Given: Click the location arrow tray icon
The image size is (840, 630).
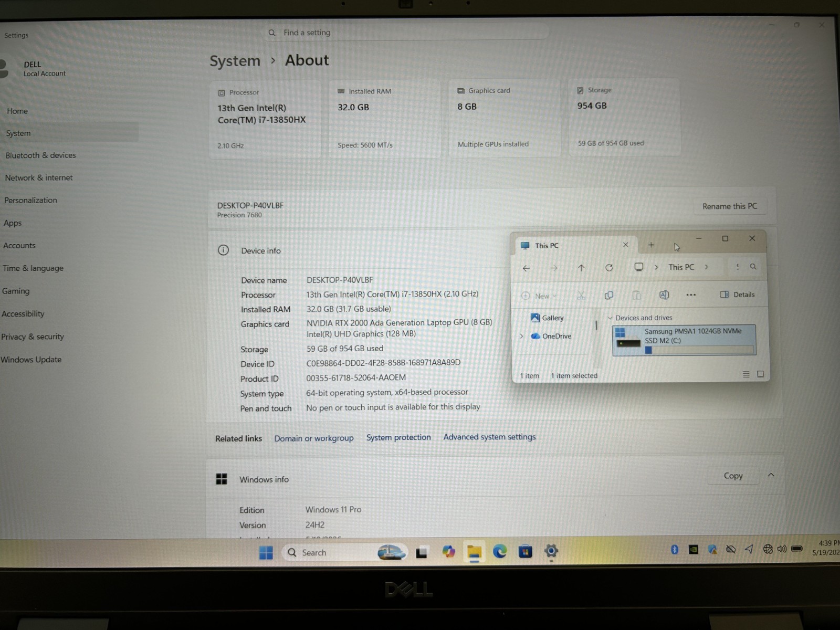Looking at the screenshot, I should coord(749,549).
